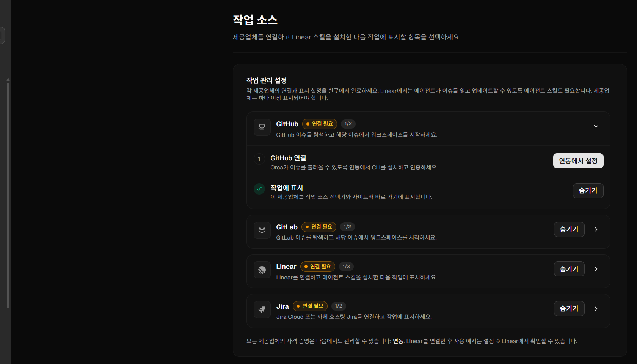
Task: Click the text 'Orca가 이슈를 불러올 수 있도록'
Action: click(x=354, y=168)
